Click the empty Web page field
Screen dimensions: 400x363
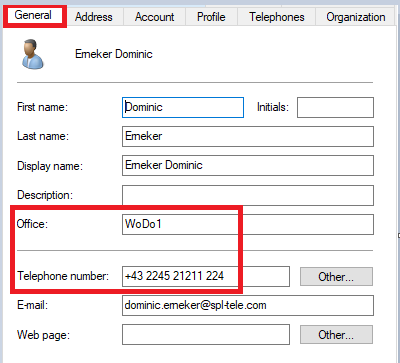click(x=206, y=334)
